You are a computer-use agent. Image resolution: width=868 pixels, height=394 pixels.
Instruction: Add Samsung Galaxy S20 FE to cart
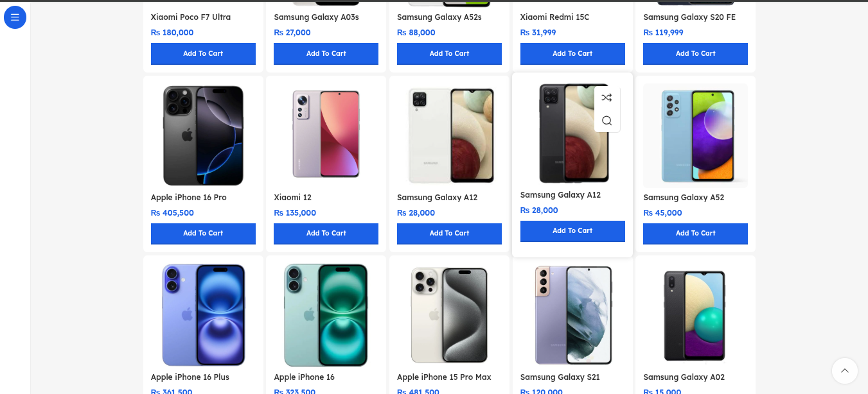[695, 54]
